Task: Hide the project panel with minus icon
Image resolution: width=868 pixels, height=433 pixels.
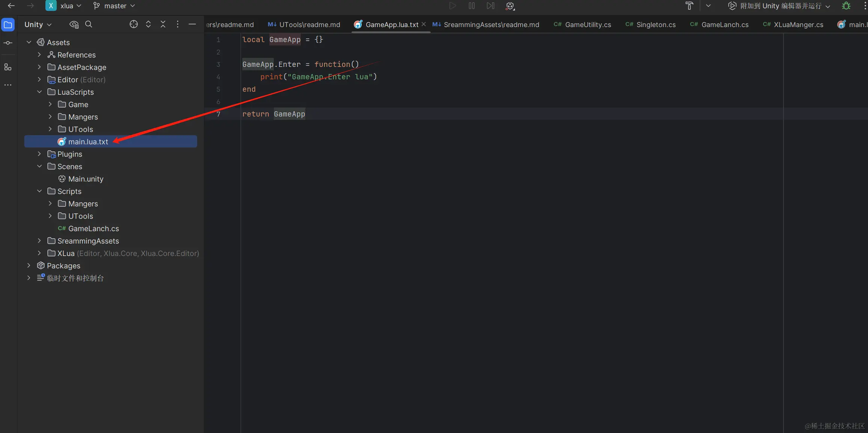Action: pos(192,24)
